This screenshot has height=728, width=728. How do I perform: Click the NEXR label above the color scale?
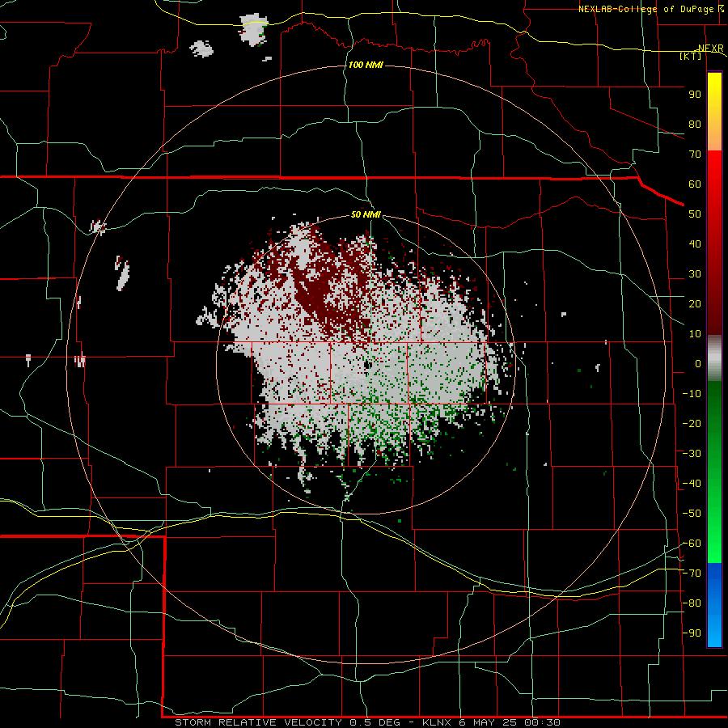tap(711, 49)
